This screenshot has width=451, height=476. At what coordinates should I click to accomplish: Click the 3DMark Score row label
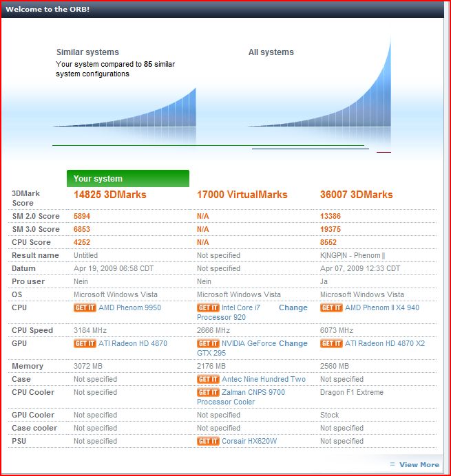26,198
